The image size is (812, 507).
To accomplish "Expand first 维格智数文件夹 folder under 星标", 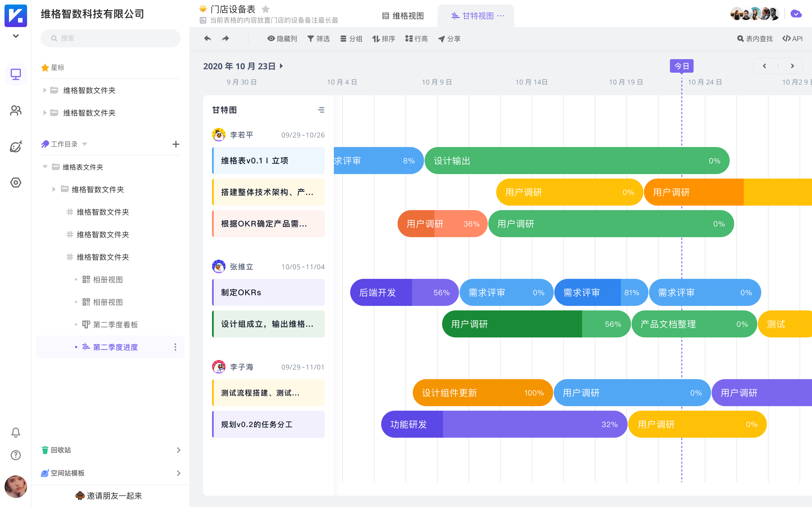I will point(45,90).
